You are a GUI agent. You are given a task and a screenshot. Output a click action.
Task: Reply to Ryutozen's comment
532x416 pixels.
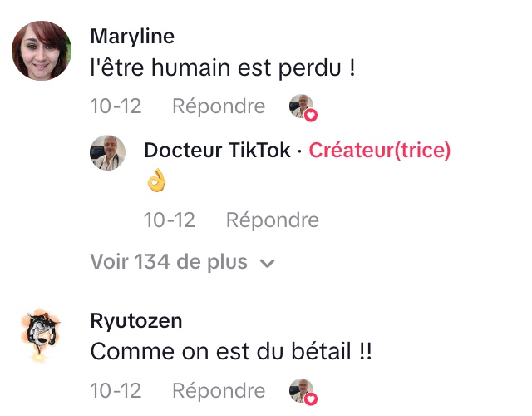[x=219, y=390]
